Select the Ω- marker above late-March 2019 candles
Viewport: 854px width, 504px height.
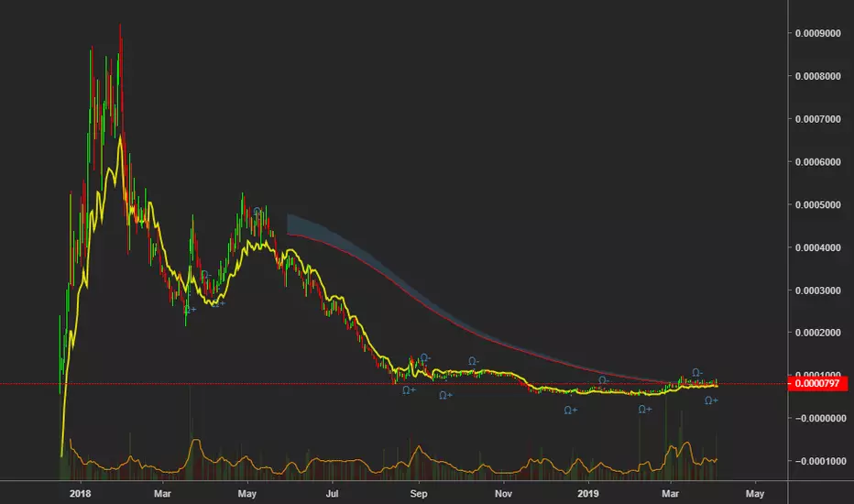pyautogui.click(x=697, y=373)
